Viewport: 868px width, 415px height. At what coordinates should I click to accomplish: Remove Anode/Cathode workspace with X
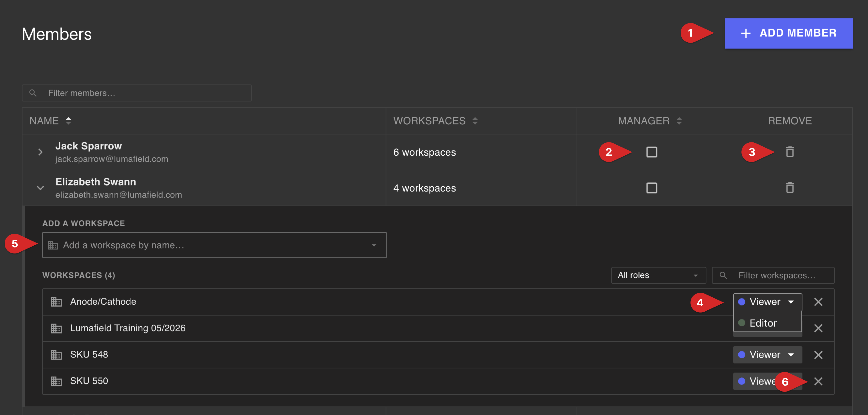pyautogui.click(x=818, y=302)
